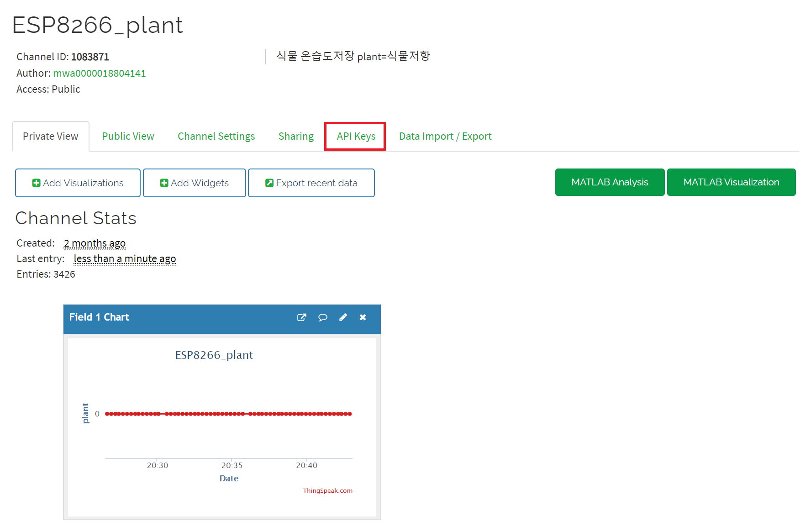Click 'less than a minute ago' last entry
This screenshot has height=532, width=800.
pos(125,259)
